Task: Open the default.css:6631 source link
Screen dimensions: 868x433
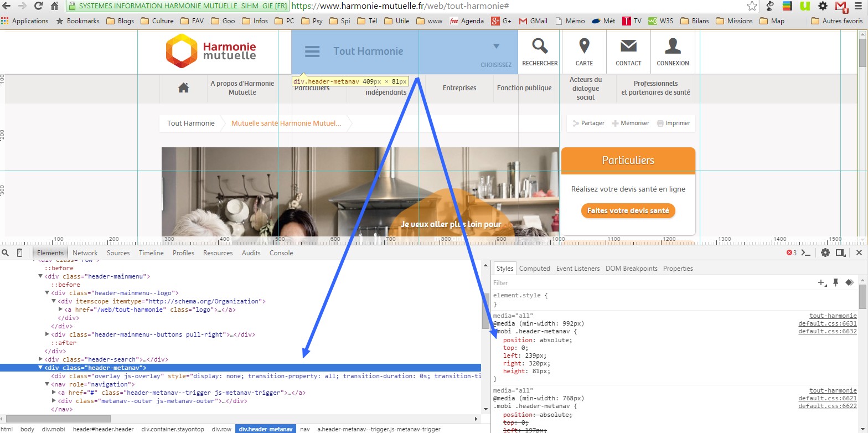Action: point(827,323)
